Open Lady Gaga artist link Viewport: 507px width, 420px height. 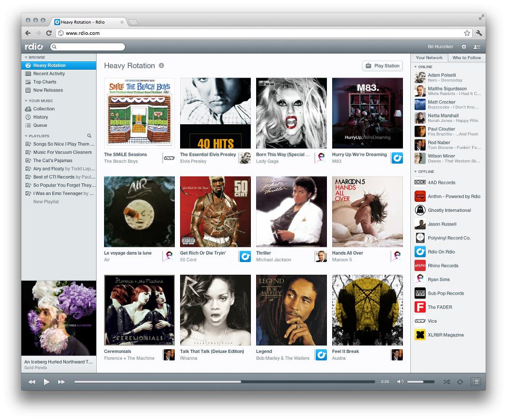(x=267, y=161)
